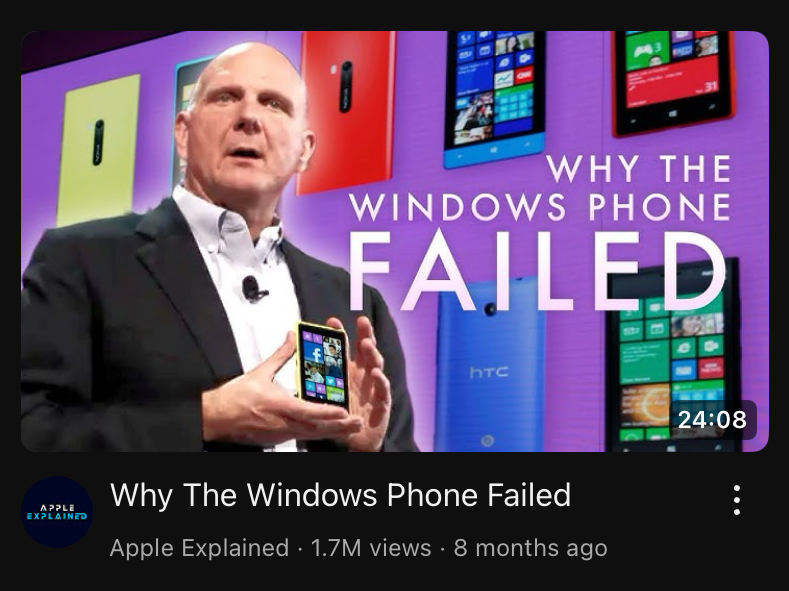The height and width of the screenshot is (591, 789).
Task: Click the WHY THE text in the thumbnail
Action: (638, 168)
